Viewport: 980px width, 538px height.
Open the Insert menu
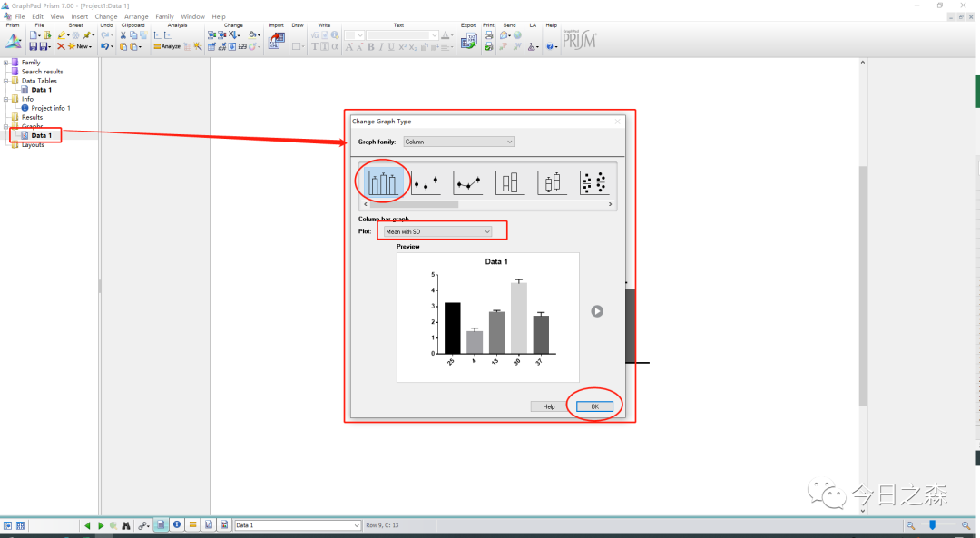(x=79, y=17)
